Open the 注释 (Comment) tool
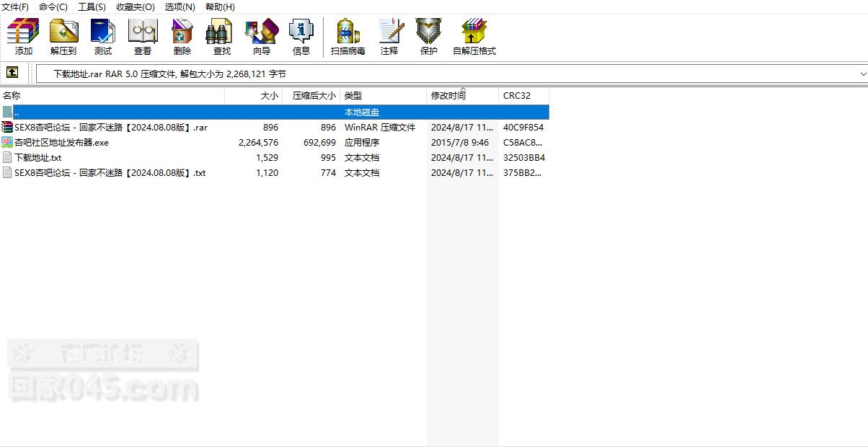 click(389, 33)
